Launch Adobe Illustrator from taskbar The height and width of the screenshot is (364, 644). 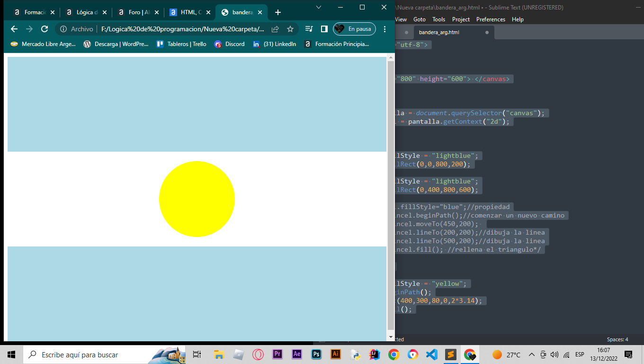coord(336,354)
